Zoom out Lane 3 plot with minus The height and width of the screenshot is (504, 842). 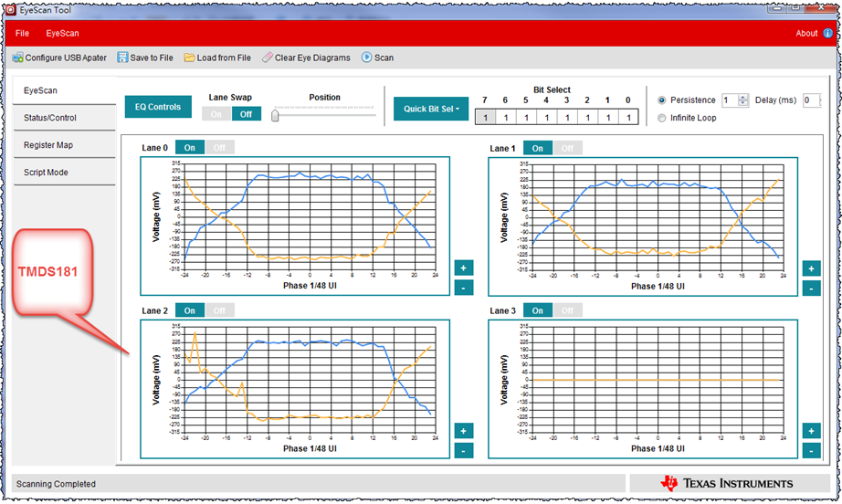pos(811,451)
